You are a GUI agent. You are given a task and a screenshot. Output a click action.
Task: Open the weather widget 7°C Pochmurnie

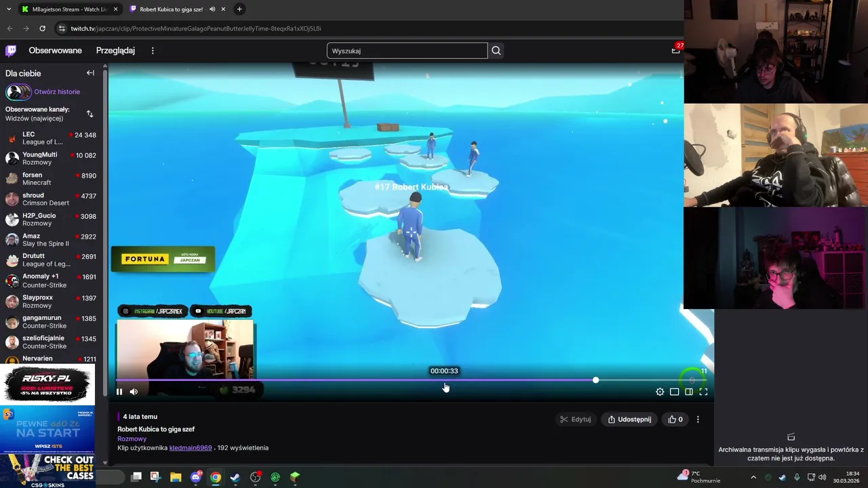tap(698, 477)
